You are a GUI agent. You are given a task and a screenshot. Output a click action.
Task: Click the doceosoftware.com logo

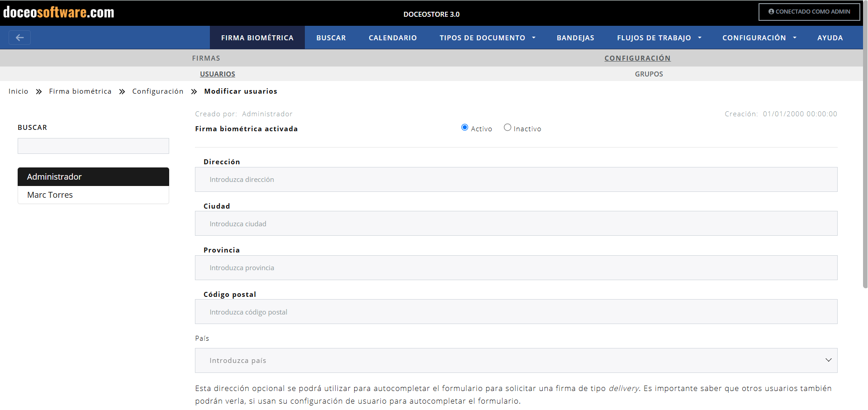[58, 12]
